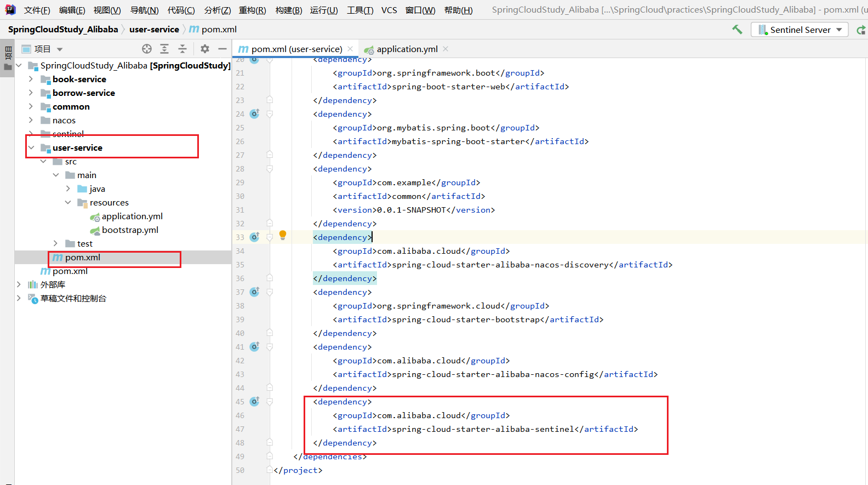Expand 草稿文件和控制台 node
The height and width of the screenshot is (485, 868).
point(19,298)
